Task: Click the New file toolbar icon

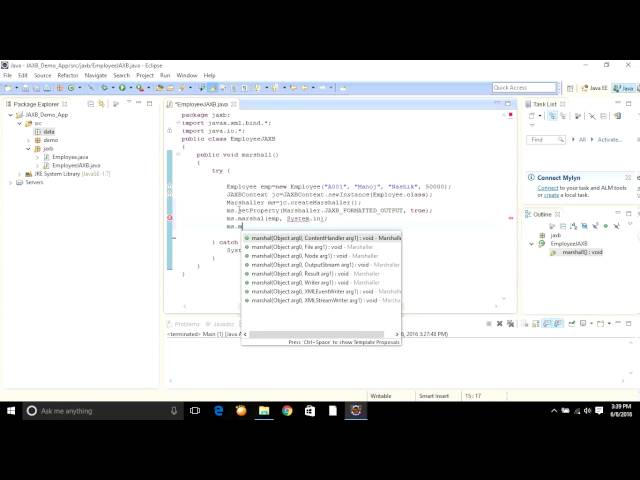Action: pos(8,88)
